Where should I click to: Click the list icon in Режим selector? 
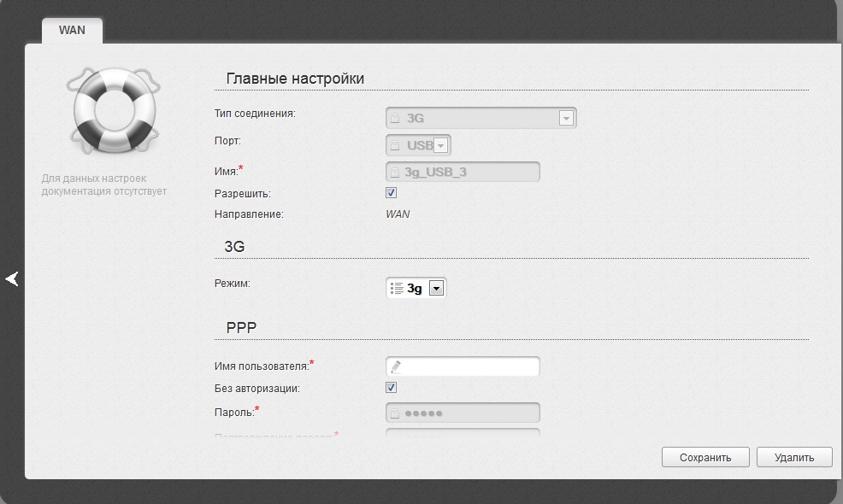[397, 289]
